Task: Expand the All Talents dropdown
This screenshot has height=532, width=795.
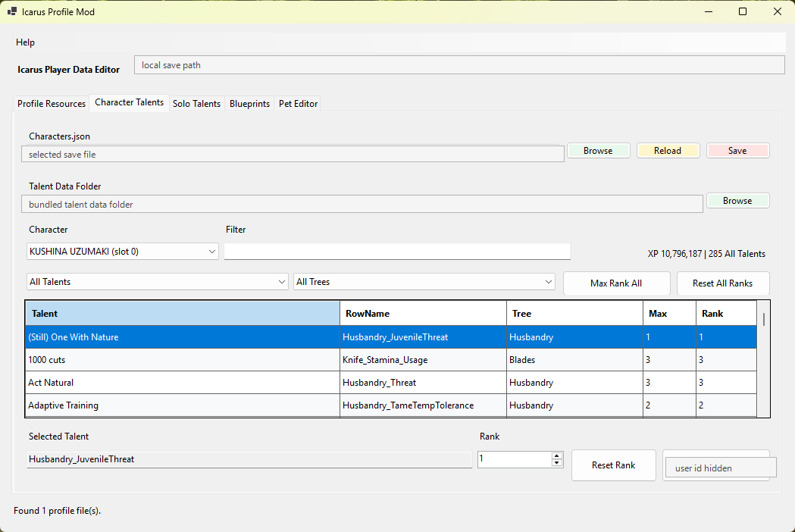Action: click(157, 282)
